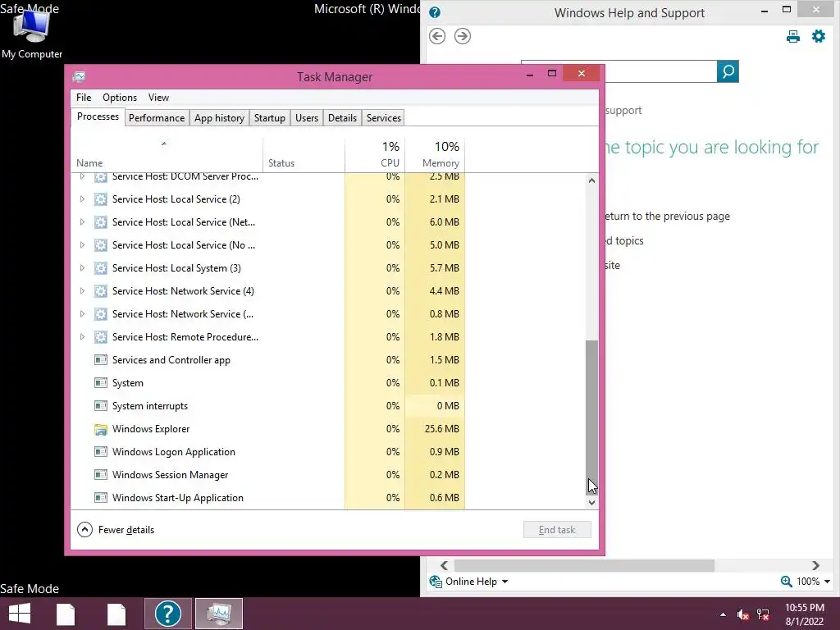Switch to Task Manager taskbar button
The image size is (840, 630).
(x=218, y=614)
